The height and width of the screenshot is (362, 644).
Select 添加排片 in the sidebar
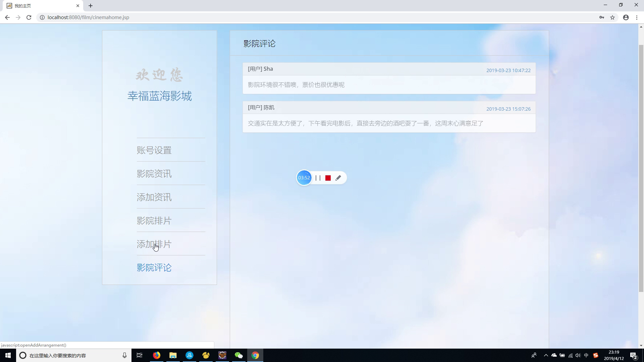(154, 244)
